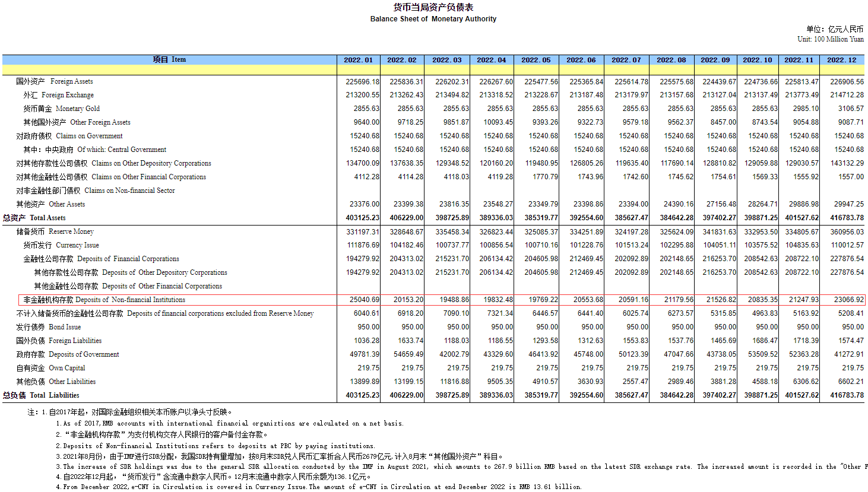Click Other Depository Corporations claim value 134700.09
The width and height of the screenshot is (868, 492).
point(362,164)
